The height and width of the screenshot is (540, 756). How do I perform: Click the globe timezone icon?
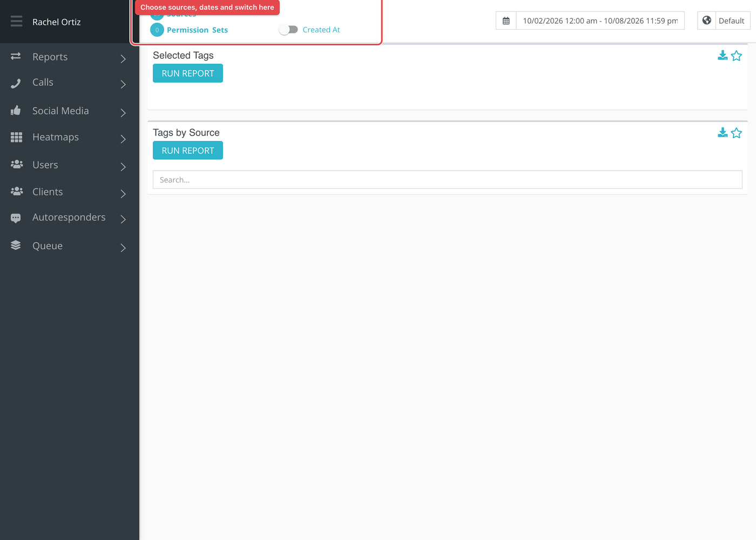706,21
